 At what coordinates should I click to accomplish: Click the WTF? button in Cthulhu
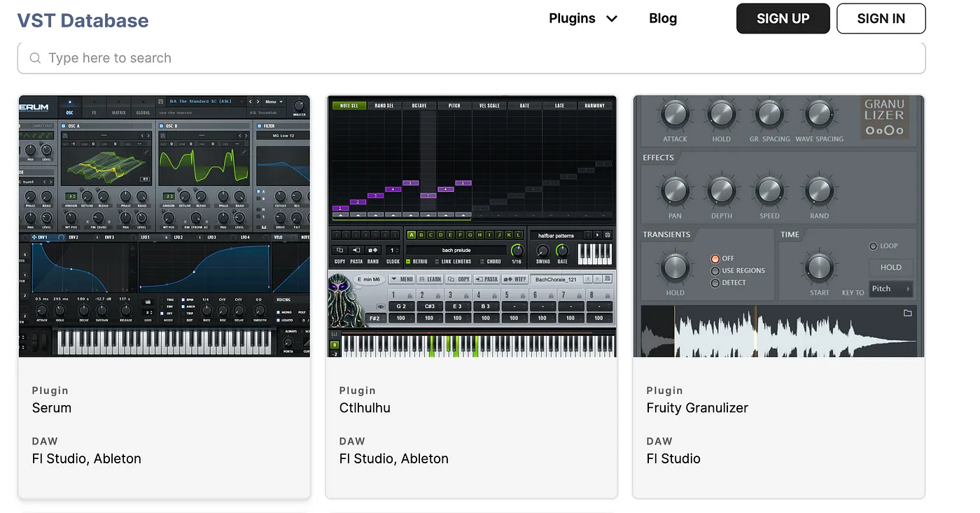tap(515, 279)
